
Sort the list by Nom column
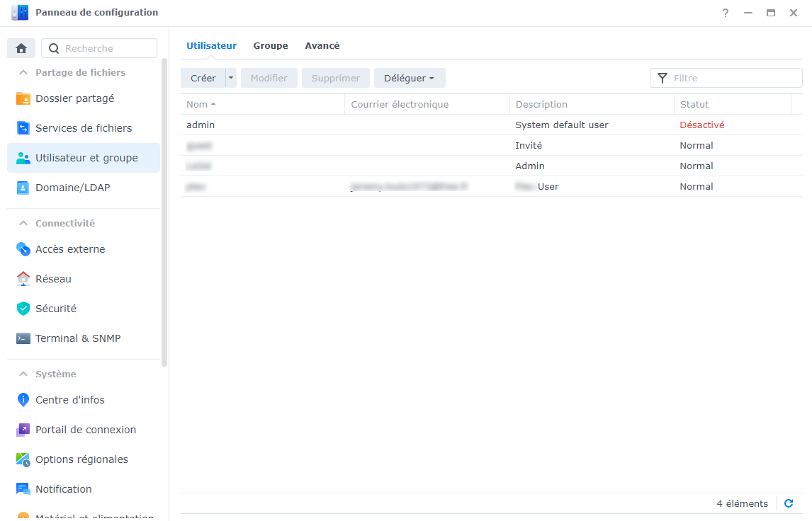pyautogui.click(x=198, y=104)
